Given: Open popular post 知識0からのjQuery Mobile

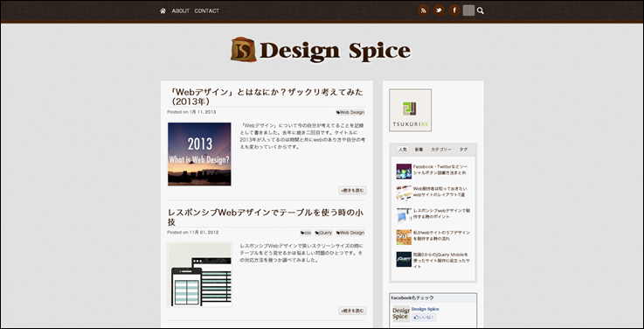Looking at the screenshot, I should pyautogui.click(x=441, y=261).
